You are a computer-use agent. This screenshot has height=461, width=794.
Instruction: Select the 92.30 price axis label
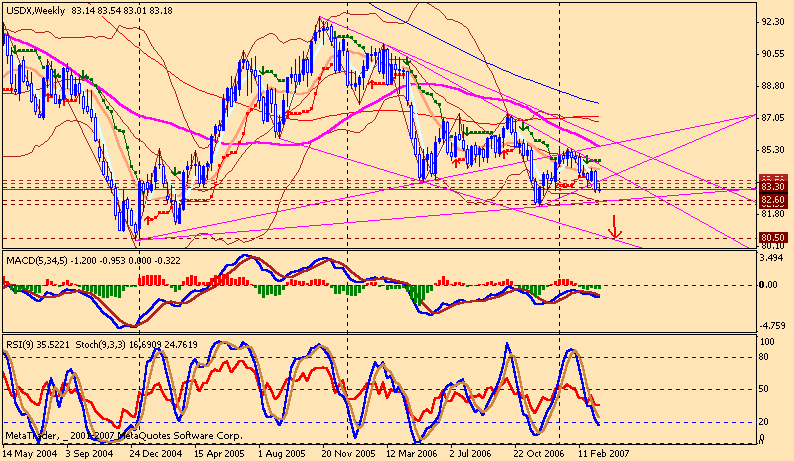coord(773,22)
